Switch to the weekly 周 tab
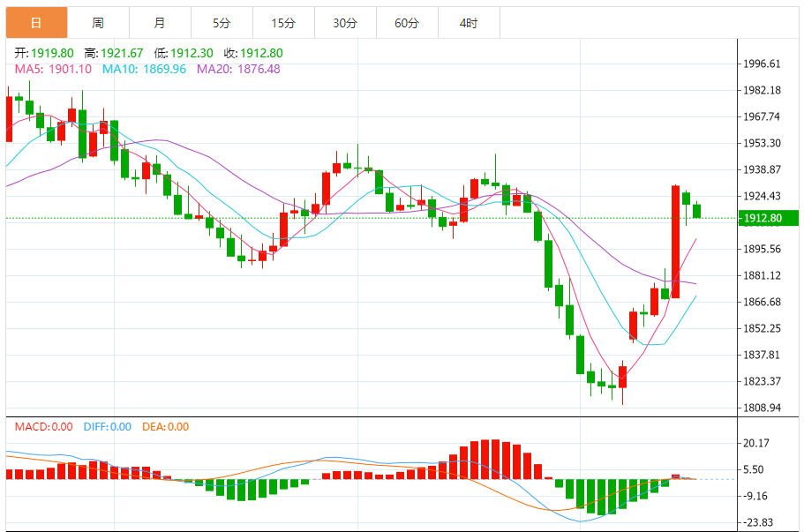The width and height of the screenshot is (804, 532). tap(98, 23)
